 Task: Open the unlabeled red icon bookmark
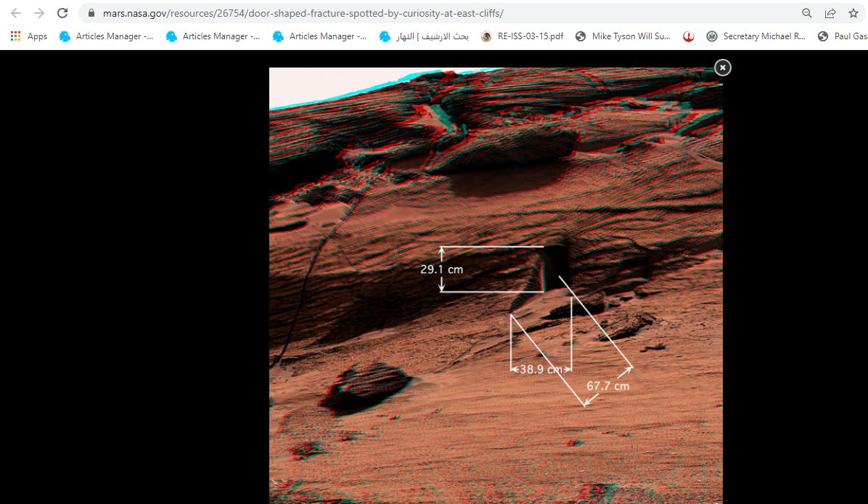[688, 36]
